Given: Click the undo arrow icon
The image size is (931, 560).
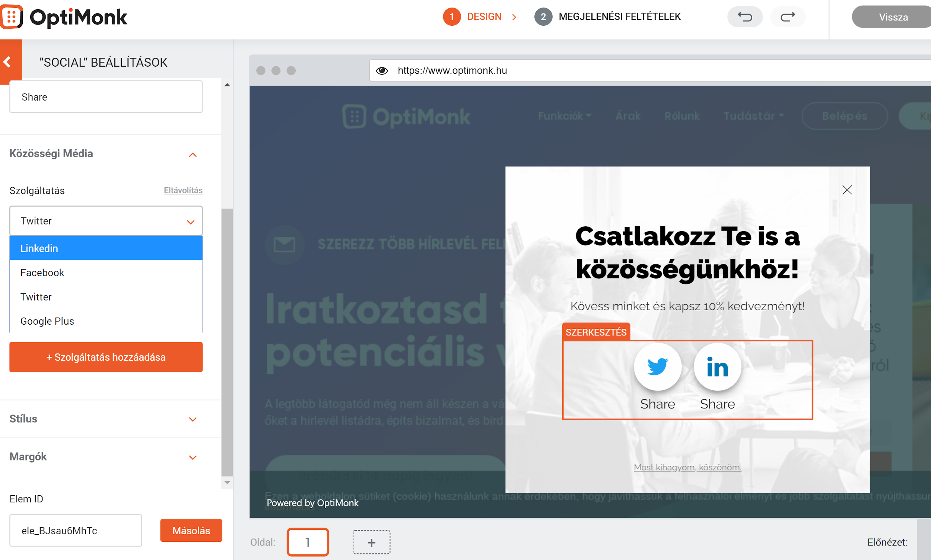Looking at the screenshot, I should [744, 17].
